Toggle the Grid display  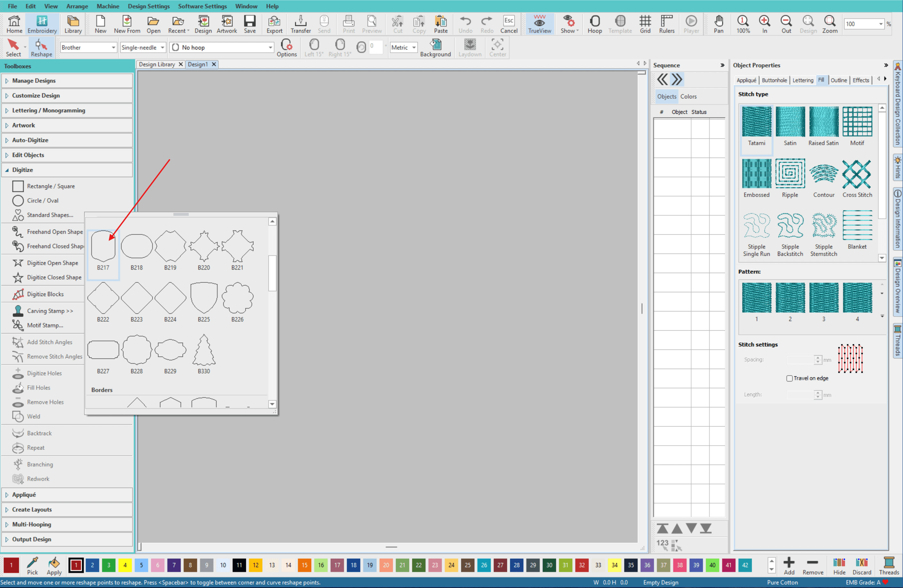click(x=645, y=24)
